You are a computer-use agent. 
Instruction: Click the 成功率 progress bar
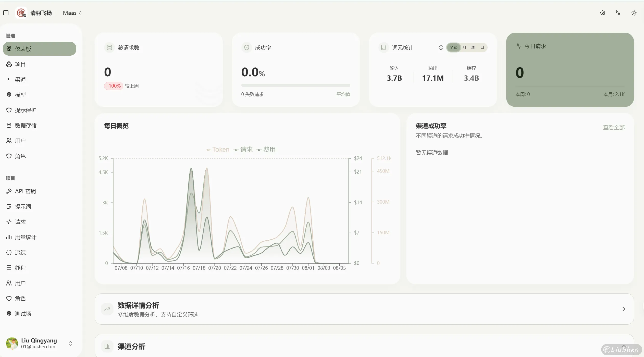click(x=296, y=85)
